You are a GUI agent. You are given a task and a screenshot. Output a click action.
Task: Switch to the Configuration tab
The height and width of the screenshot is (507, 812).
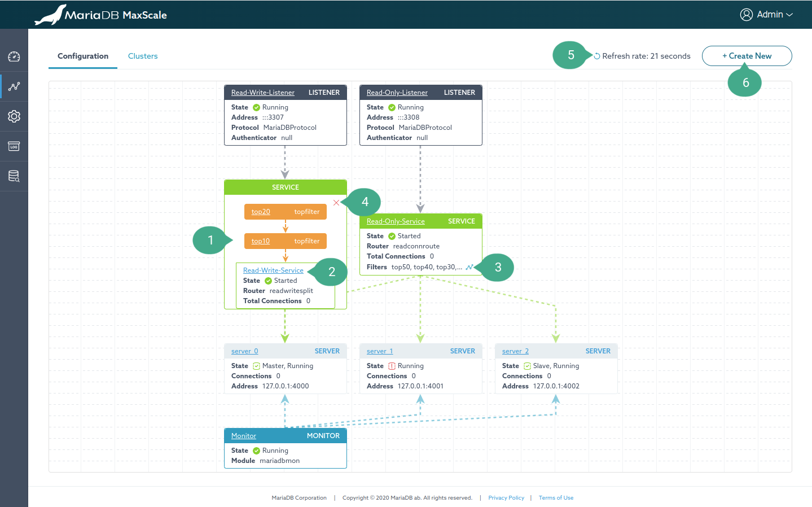click(x=83, y=56)
